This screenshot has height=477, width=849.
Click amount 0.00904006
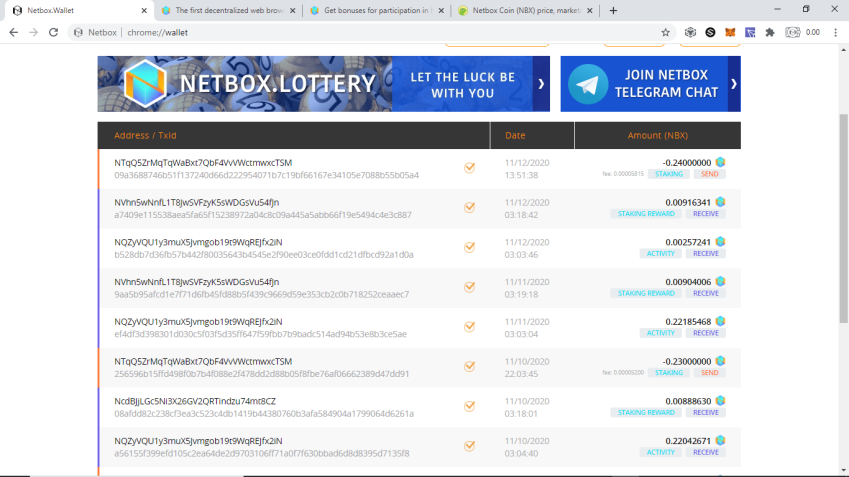[688, 282]
